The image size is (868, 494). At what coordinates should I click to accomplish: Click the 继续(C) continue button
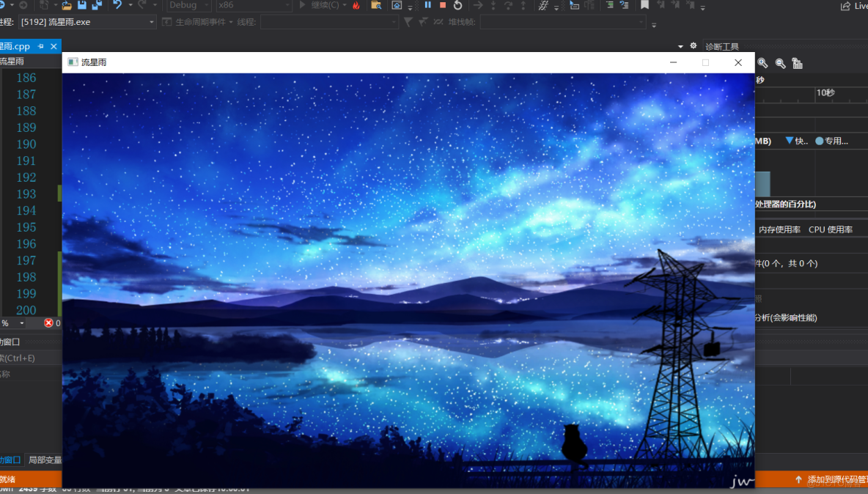pos(321,5)
